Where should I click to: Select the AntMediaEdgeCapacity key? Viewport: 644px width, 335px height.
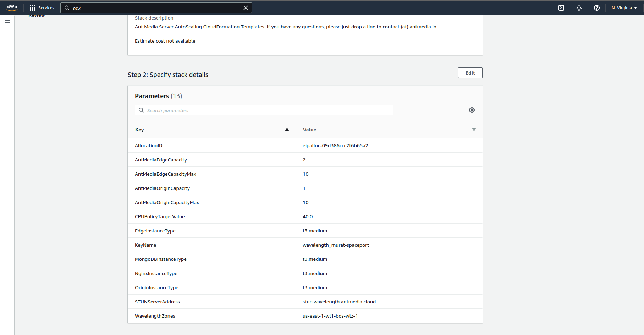click(161, 160)
